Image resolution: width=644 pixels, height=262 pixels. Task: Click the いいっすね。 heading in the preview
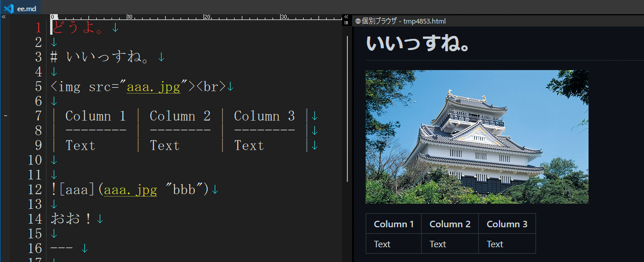pos(417,44)
